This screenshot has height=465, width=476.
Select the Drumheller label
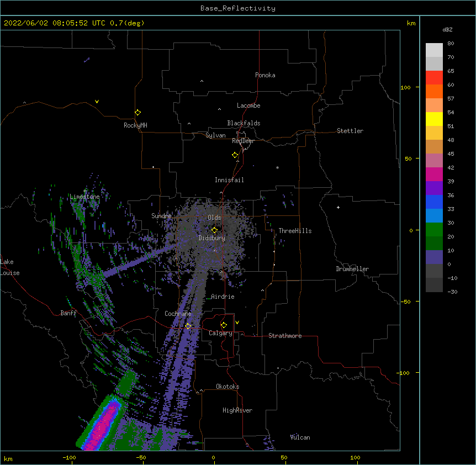coord(352,269)
